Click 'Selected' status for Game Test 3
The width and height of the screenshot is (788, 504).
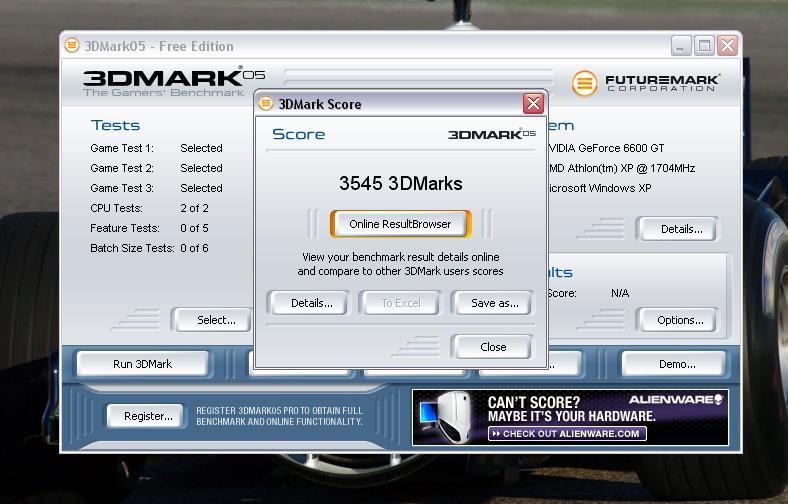point(202,188)
